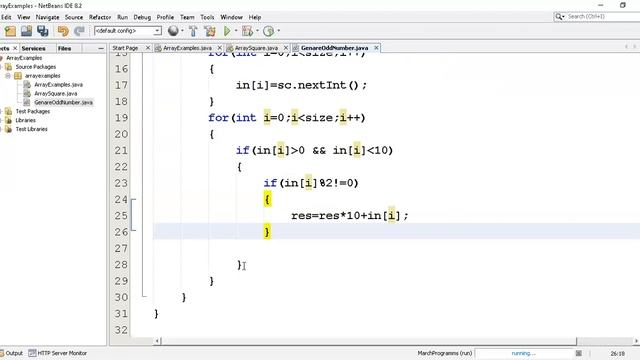This screenshot has width=640, height=360.
Task: Stop the running task from the status bar
Action: point(578,353)
